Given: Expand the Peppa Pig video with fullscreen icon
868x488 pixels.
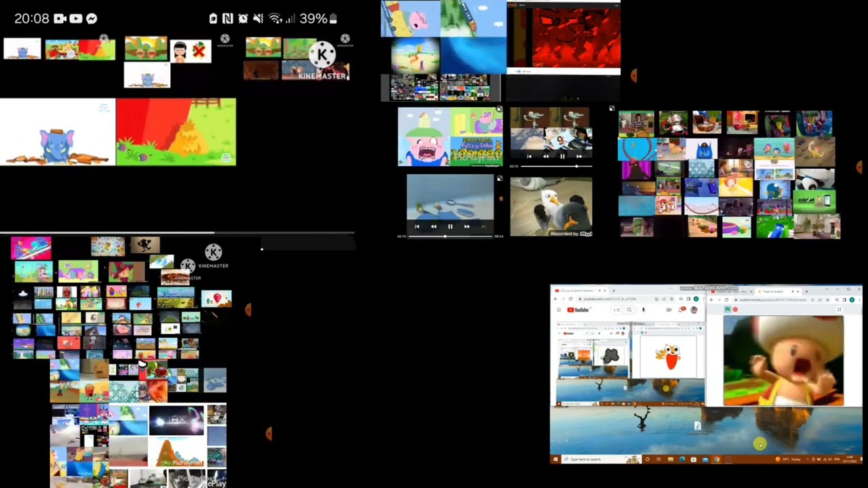Looking at the screenshot, I should click(x=500, y=108).
